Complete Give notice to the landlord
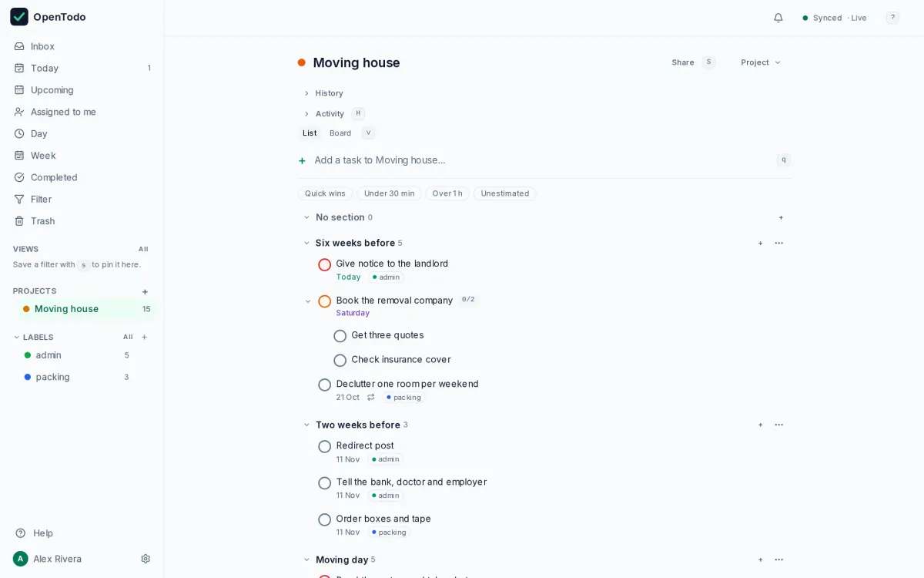 325,264
